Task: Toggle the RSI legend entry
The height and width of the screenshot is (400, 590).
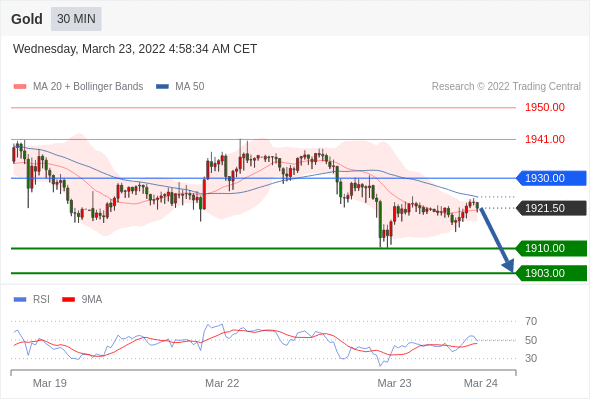Action: tap(32, 300)
